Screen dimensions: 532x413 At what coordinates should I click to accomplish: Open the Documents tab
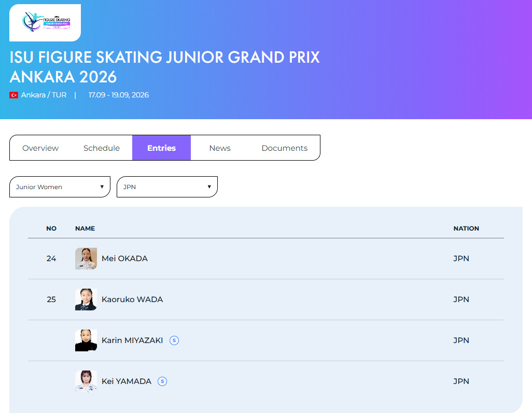tap(284, 148)
